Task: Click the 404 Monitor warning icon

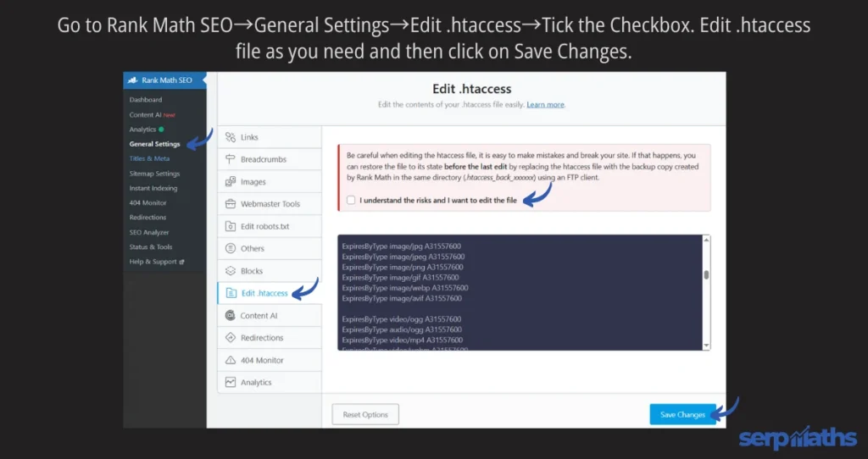Action: coord(231,360)
